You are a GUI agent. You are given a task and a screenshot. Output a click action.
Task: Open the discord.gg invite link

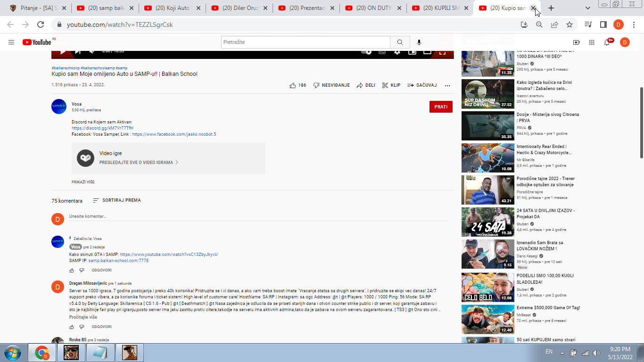(x=102, y=128)
